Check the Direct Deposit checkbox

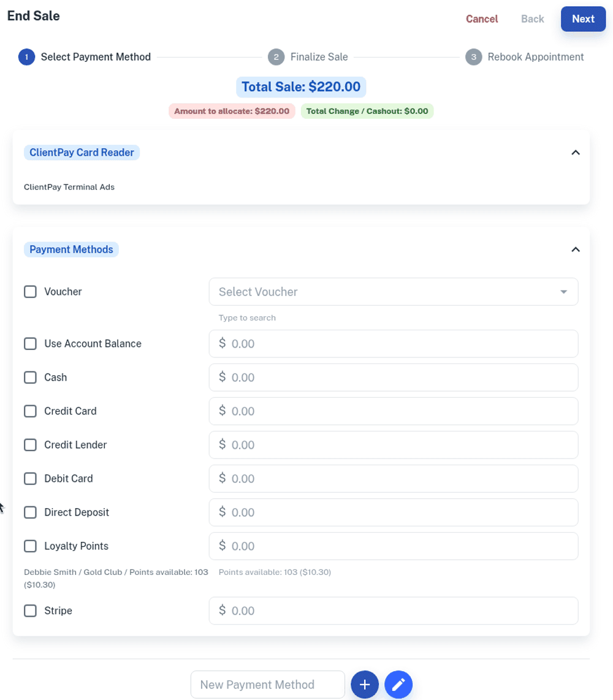click(x=30, y=512)
